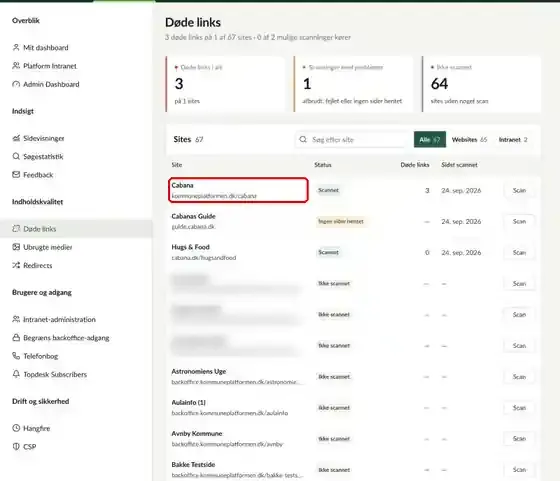The width and height of the screenshot is (560, 481).
Task: Click the Døde links column header
Action: coord(415,165)
